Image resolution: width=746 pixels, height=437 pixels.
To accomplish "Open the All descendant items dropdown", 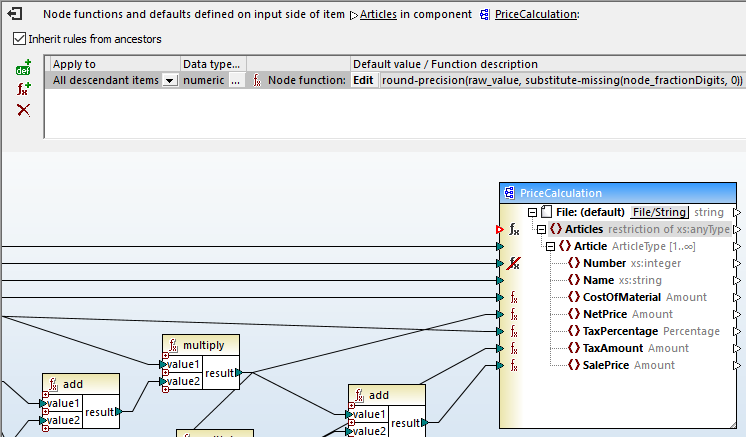I will [x=169, y=80].
